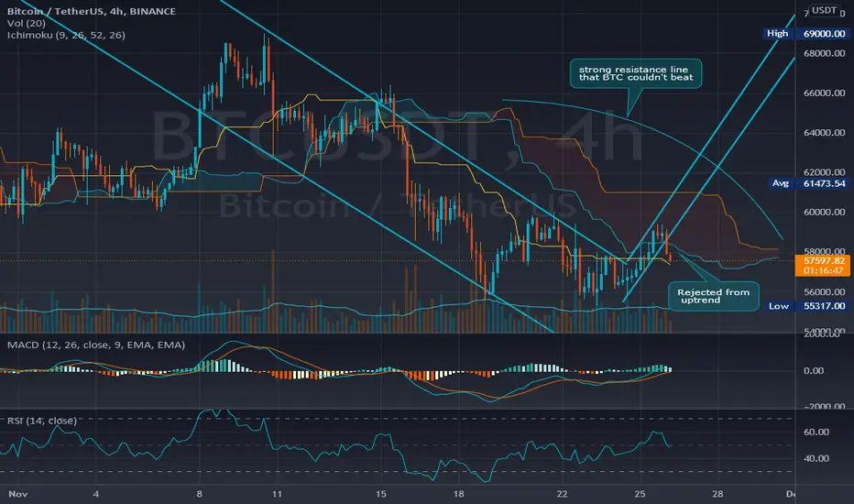854x504 pixels.
Task: Click the MACD 0.00 axis value
Action: [x=814, y=370]
